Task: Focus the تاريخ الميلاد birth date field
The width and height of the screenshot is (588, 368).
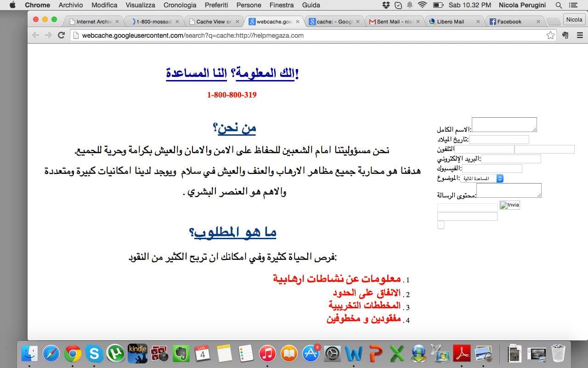Action: tap(499, 140)
